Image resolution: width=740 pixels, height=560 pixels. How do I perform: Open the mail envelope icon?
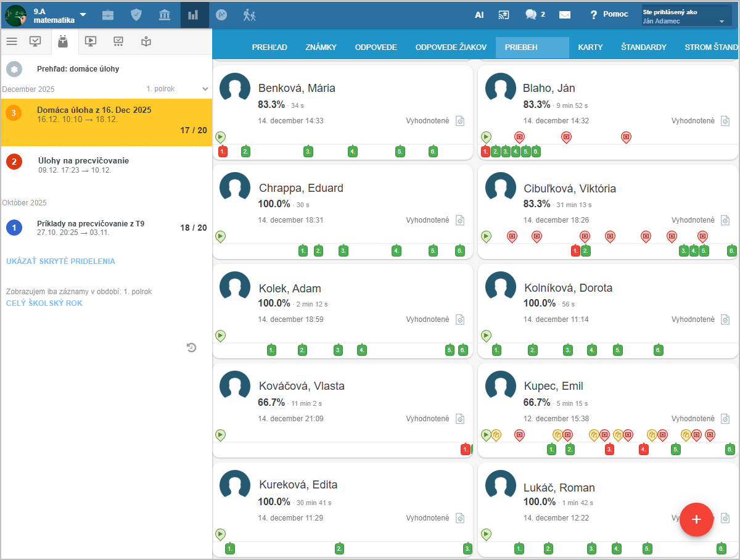point(565,15)
